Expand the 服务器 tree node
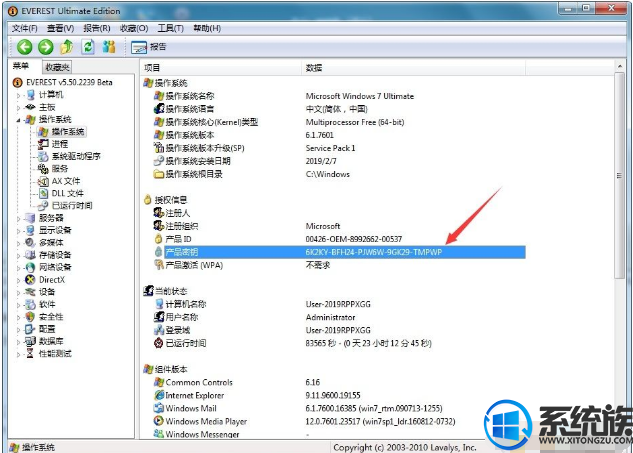Image resolution: width=633 pixels, height=453 pixels. pos(18,219)
